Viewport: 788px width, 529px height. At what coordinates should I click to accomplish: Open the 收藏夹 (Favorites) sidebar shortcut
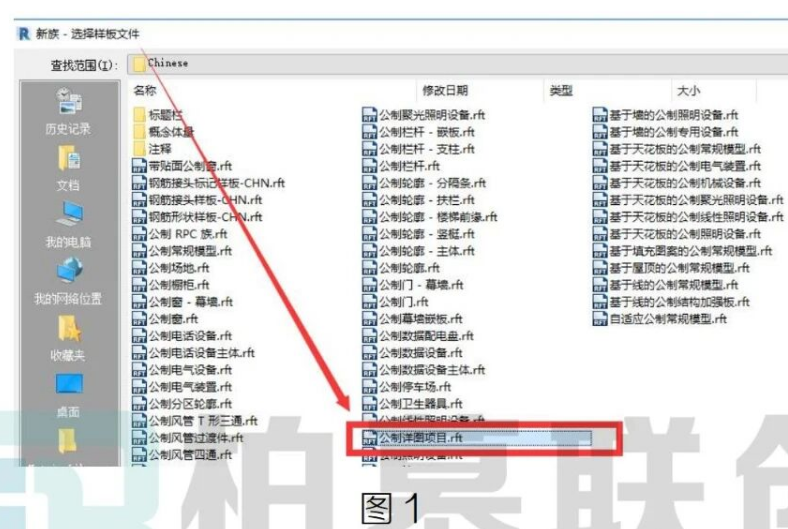coord(68,338)
